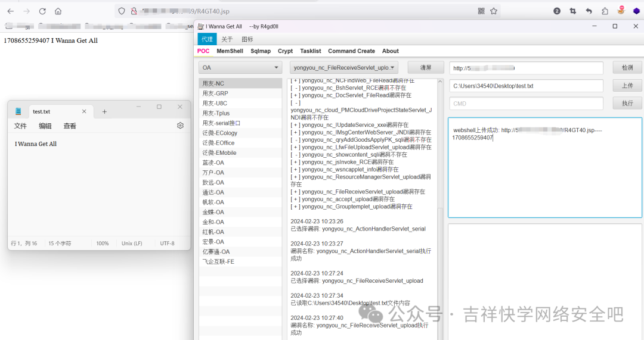Open the 查看 menu in Notepad
Image resolution: width=644 pixels, height=340 pixels.
pos(70,126)
